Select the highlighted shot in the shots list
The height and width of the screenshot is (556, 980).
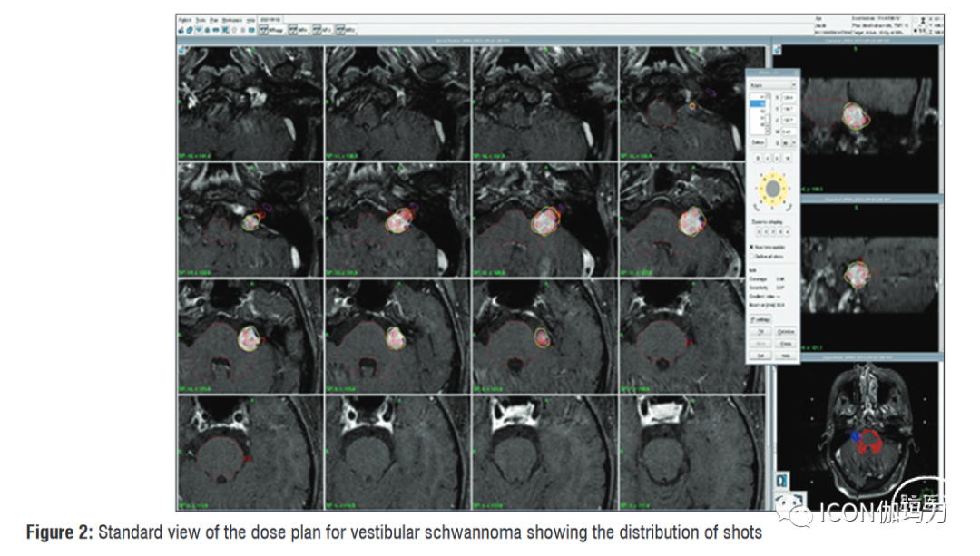pyautogui.click(x=758, y=103)
